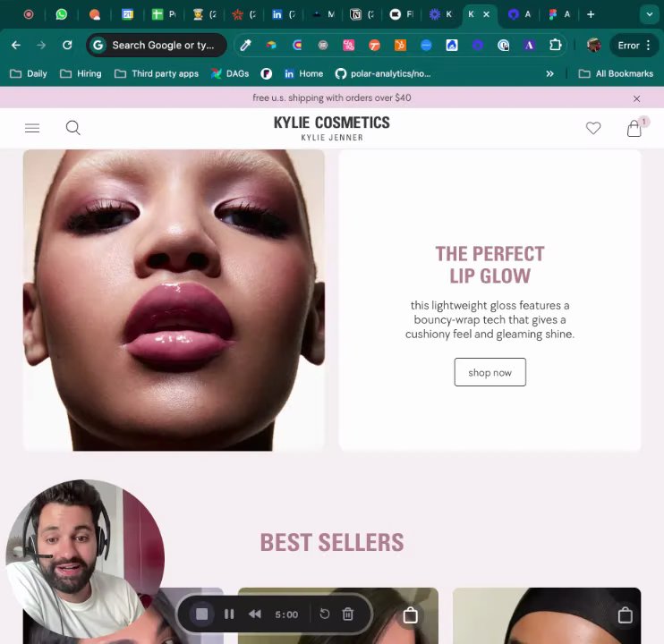Viewport: 664px width, 644px height.
Task: Delete the recording using trash icon
Action: [348, 614]
